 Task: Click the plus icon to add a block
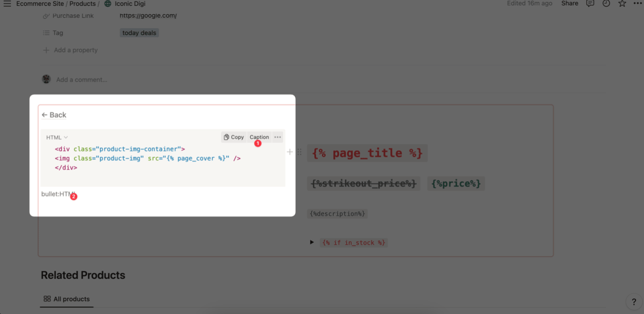290,151
